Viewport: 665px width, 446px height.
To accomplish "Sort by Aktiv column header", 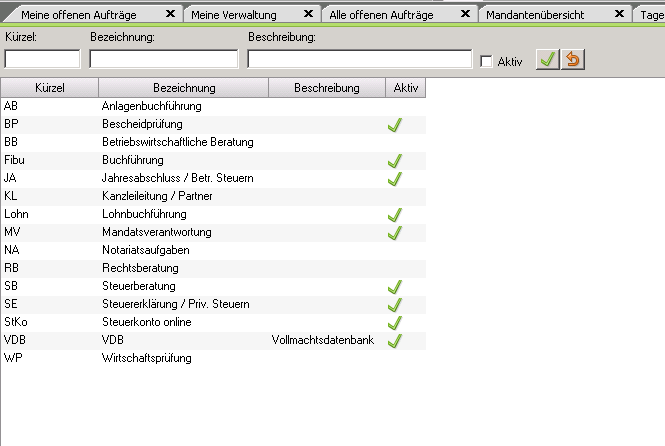I will [x=406, y=88].
